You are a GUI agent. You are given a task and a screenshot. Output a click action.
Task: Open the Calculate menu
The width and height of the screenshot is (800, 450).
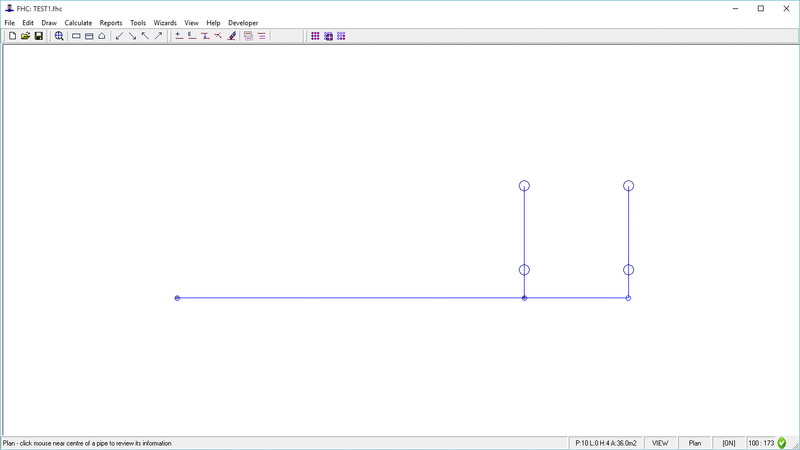pos(78,23)
